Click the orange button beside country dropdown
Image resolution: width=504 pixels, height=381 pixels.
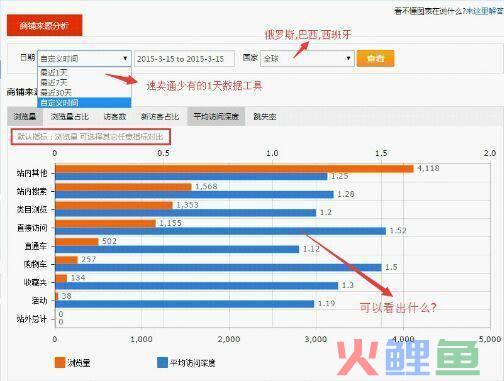[375, 59]
